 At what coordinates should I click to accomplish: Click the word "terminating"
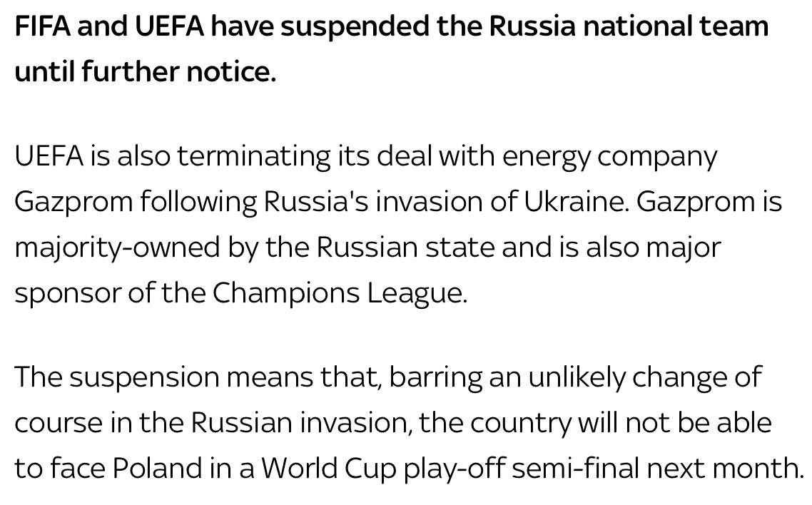(254, 155)
